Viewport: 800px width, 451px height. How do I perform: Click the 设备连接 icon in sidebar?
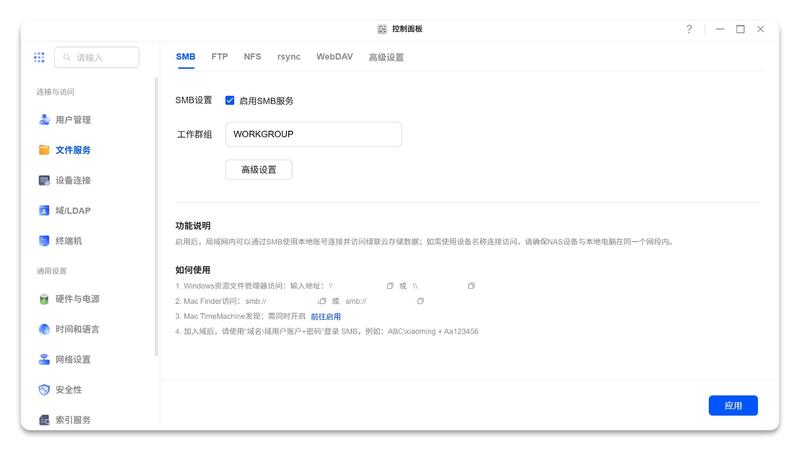pos(44,180)
